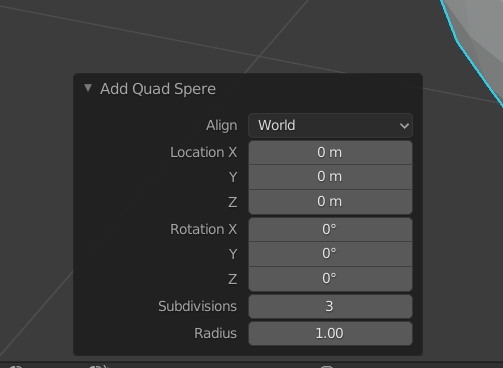Click the Align label
503x368 pixels.
222,126
